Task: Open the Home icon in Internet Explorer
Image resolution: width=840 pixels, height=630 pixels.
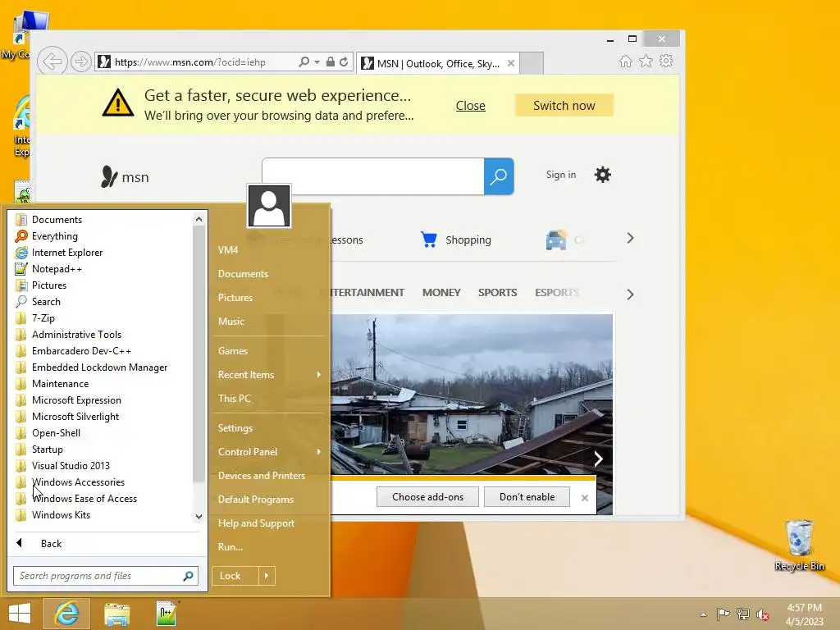Action: pyautogui.click(x=626, y=62)
